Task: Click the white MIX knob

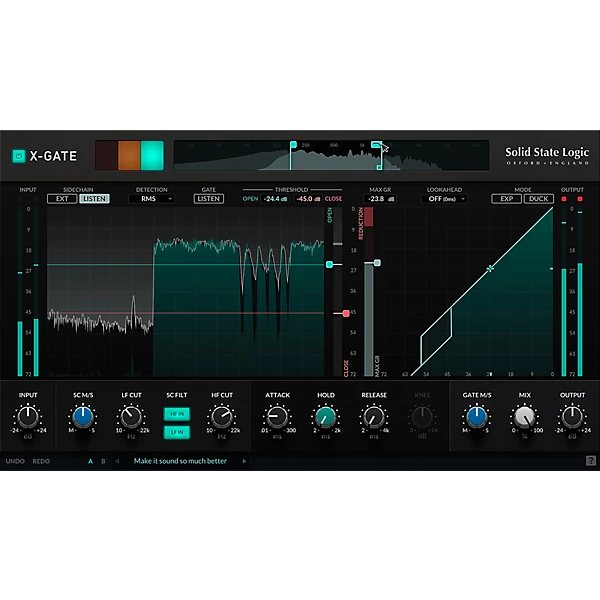Action: click(x=524, y=417)
